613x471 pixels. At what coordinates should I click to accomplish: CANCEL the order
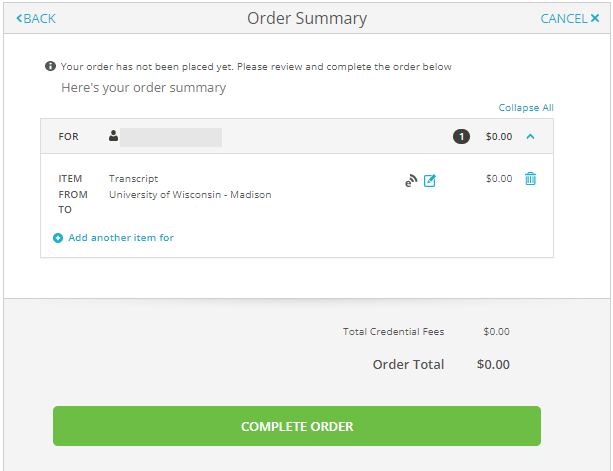click(x=570, y=18)
